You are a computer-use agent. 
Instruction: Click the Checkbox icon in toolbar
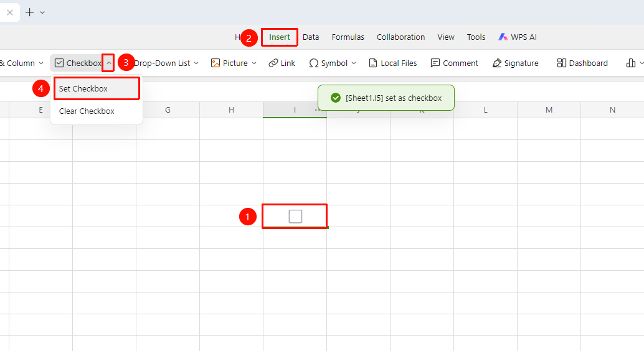point(59,63)
